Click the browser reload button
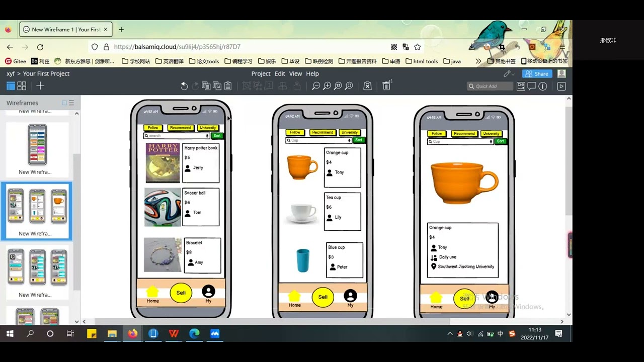 click(x=40, y=47)
